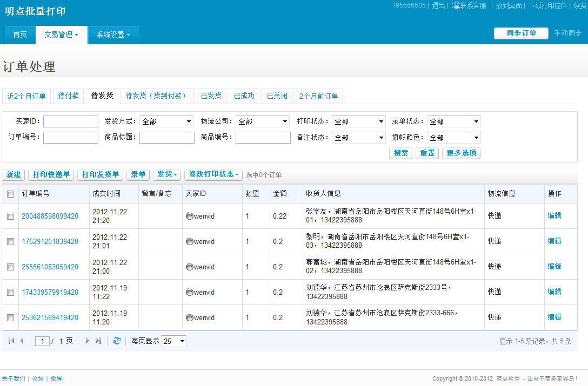This screenshot has height=386, width=588.
Task: Click the 下载打印控件 link
Action: tap(548, 5)
